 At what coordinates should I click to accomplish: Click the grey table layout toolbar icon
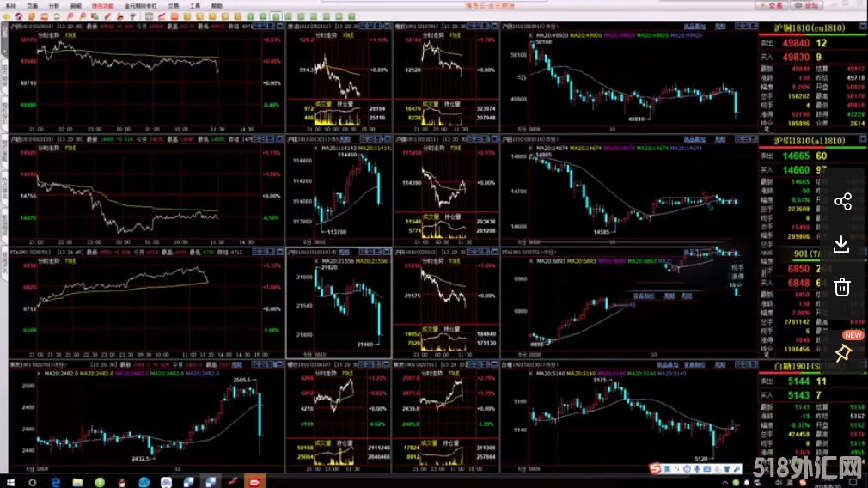149,16
